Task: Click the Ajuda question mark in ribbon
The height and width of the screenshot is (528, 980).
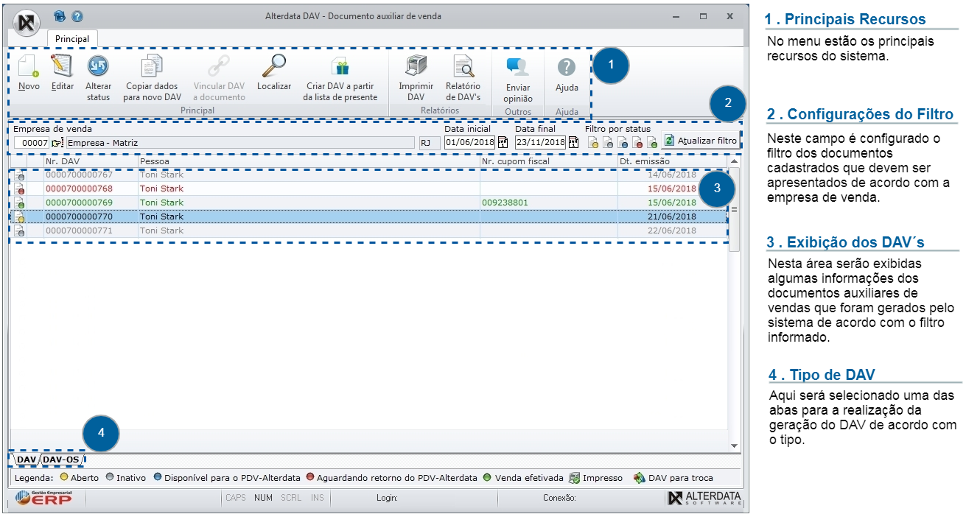Action: 566,68
